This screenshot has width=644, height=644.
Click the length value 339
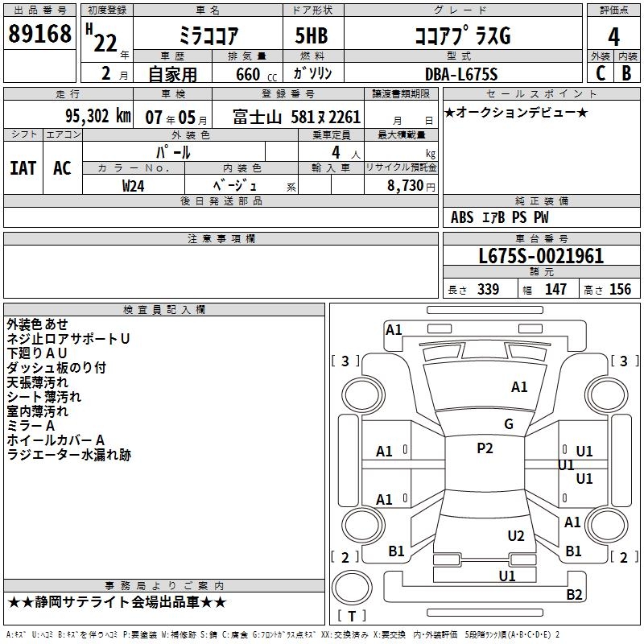pyautogui.click(x=488, y=289)
